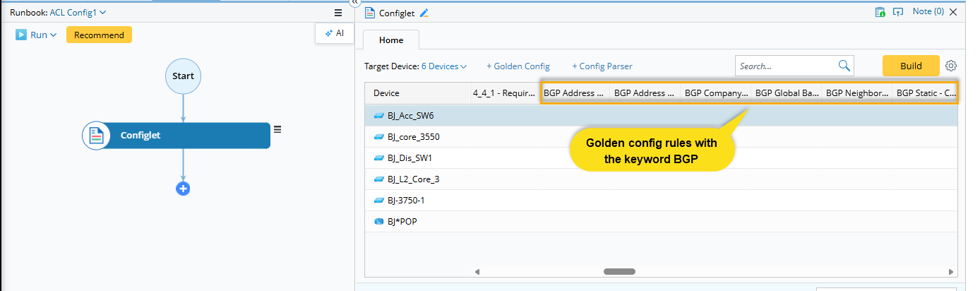Click the table scrollbar right arrow
The image size is (980, 291).
[x=952, y=271]
